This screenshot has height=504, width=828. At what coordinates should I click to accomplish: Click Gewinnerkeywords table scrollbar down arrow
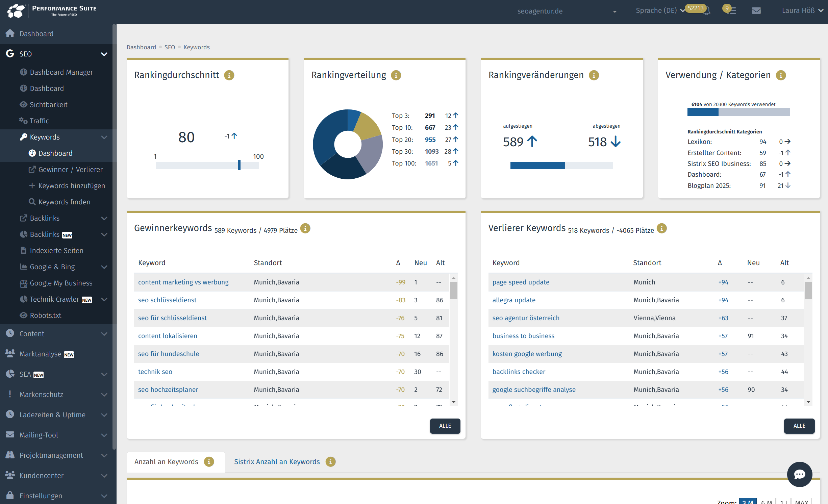[454, 402]
